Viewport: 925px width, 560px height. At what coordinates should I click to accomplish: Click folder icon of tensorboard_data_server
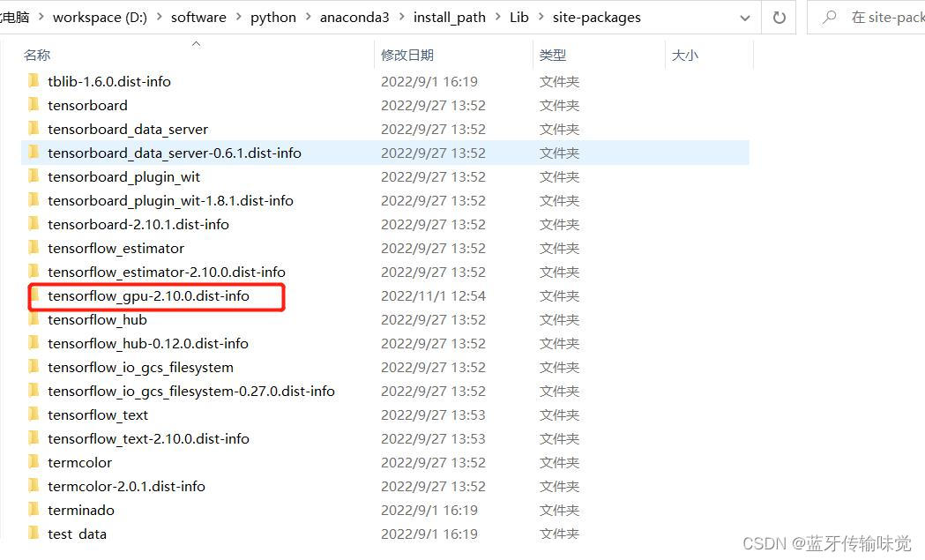34,128
